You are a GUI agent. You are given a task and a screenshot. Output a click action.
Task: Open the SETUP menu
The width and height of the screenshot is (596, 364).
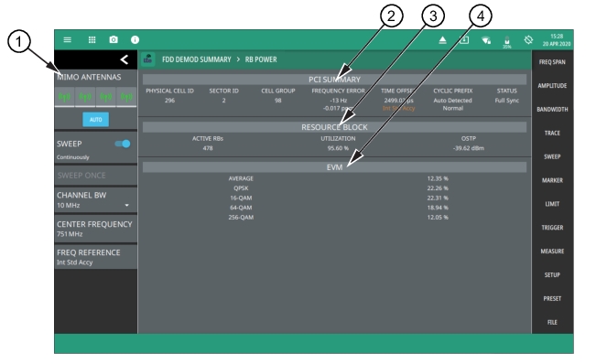(552, 274)
